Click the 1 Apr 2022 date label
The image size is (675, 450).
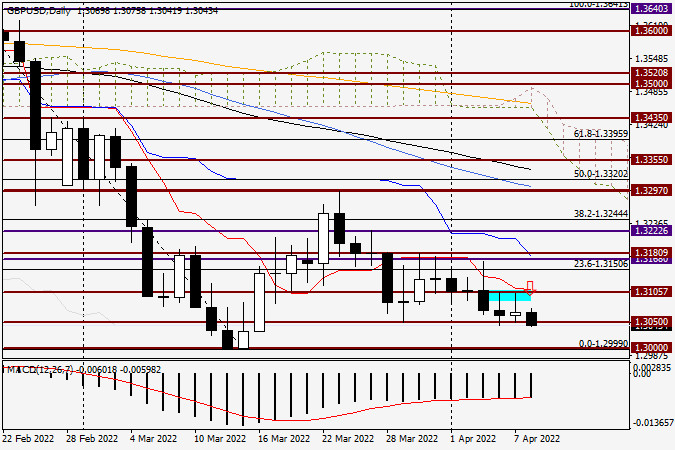473,438
